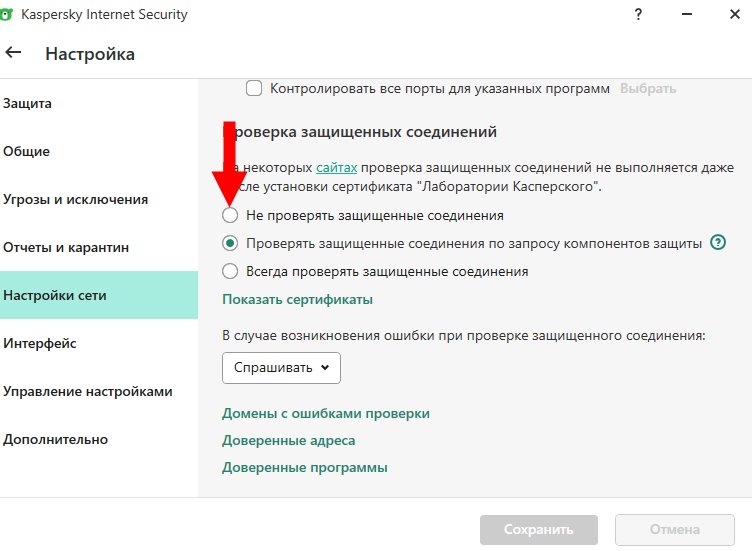
Task: Open 'Управление настройками' section
Action: 88,391
